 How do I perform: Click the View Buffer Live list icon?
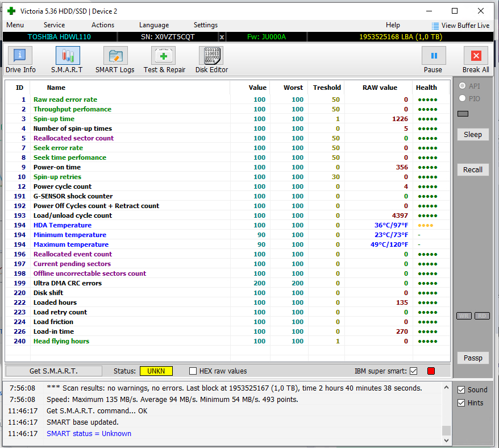click(435, 26)
